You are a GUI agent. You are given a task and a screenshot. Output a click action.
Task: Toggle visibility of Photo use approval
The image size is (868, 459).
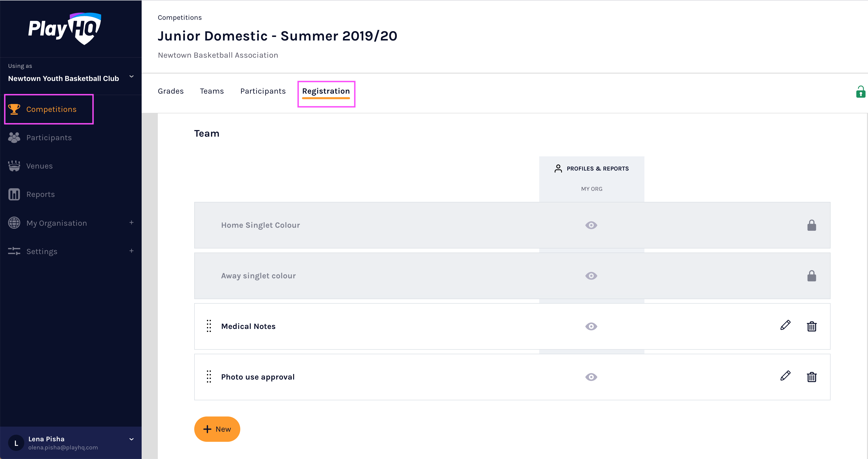pyautogui.click(x=591, y=377)
